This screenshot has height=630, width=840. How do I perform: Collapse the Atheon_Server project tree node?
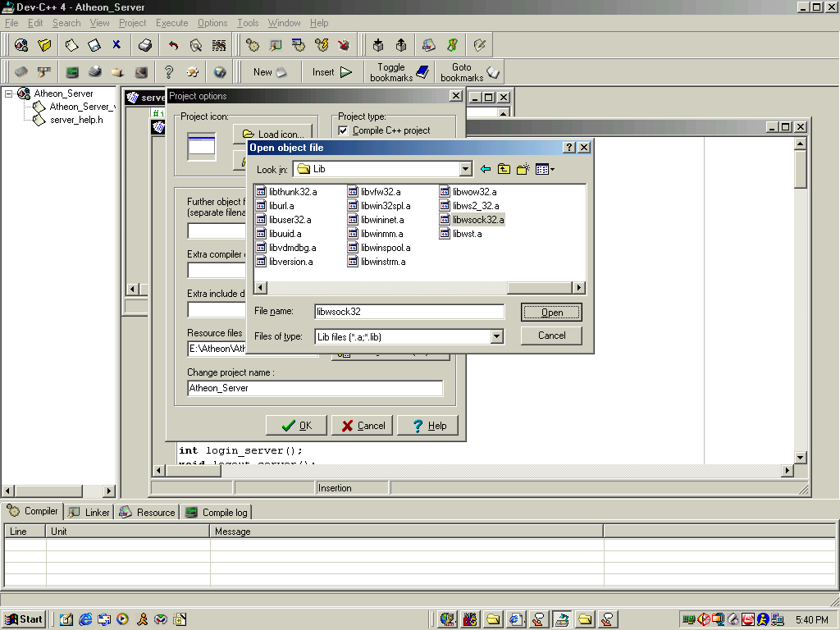pos(10,94)
